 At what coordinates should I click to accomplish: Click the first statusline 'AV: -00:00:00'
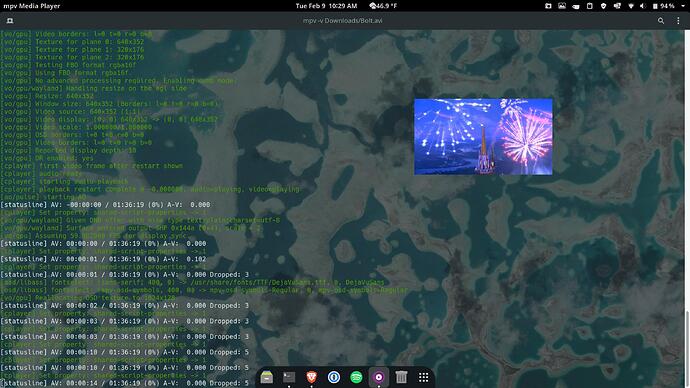coord(105,205)
